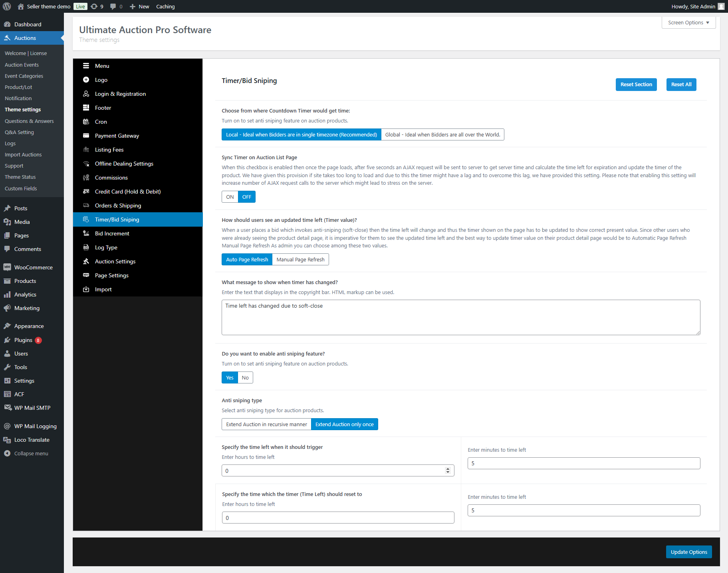
Task: Choose Auto Page Refresh
Action: click(247, 259)
